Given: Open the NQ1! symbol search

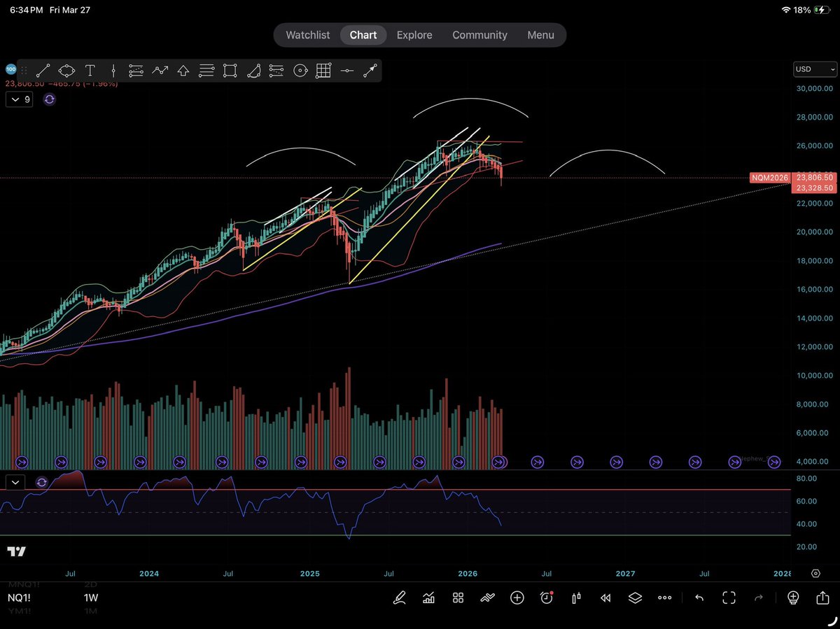Looking at the screenshot, I should click(19, 598).
